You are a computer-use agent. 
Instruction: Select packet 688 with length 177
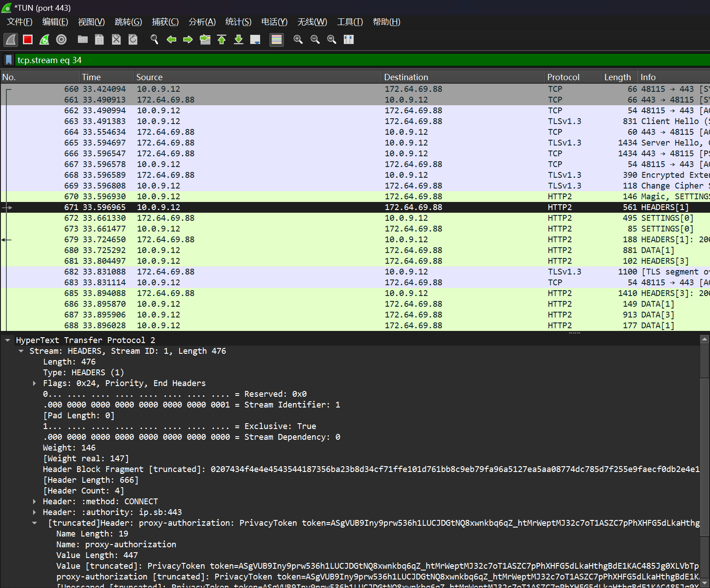tap(355, 326)
